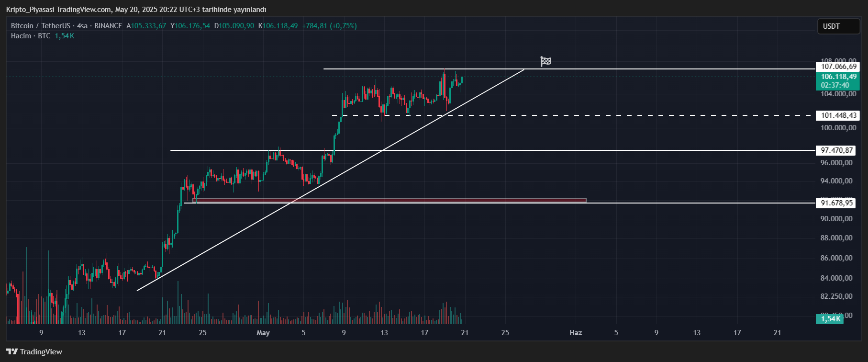The width and height of the screenshot is (868, 362).
Task: Click the TradingView logo at bottom left
Action: click(x=34, y=352)
